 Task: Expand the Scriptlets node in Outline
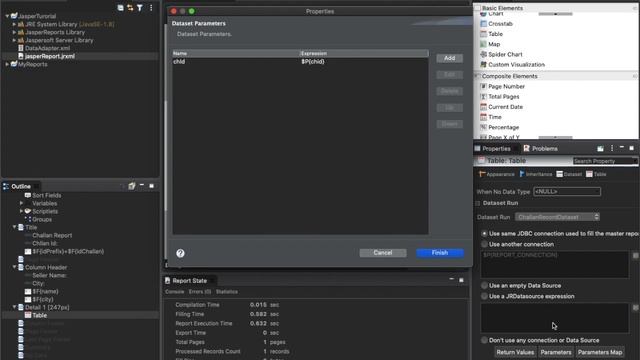[x=22, y=211]
